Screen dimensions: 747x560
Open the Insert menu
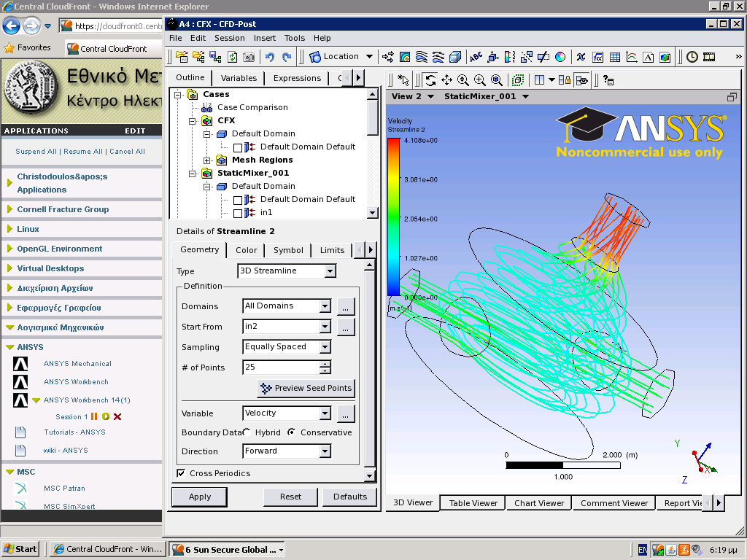(264, 38)
